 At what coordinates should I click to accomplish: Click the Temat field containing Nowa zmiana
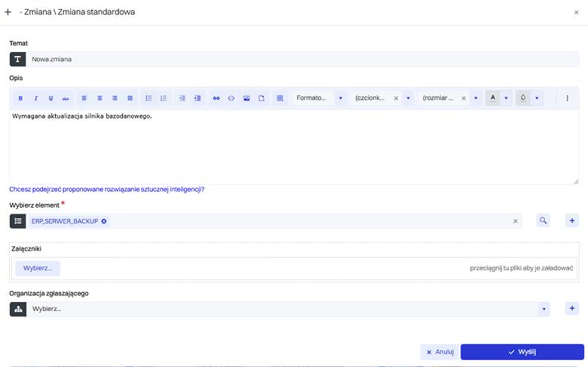(x=302, y=59)
